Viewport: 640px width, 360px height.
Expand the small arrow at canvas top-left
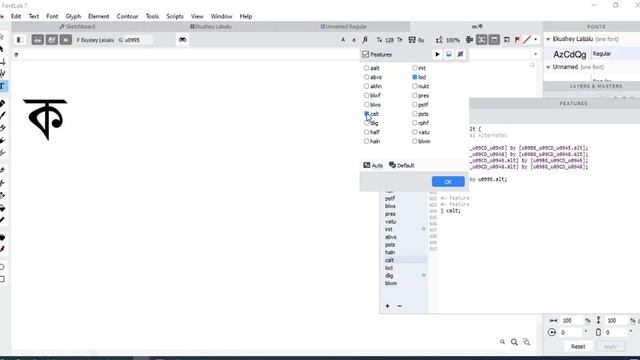(16, 54)
